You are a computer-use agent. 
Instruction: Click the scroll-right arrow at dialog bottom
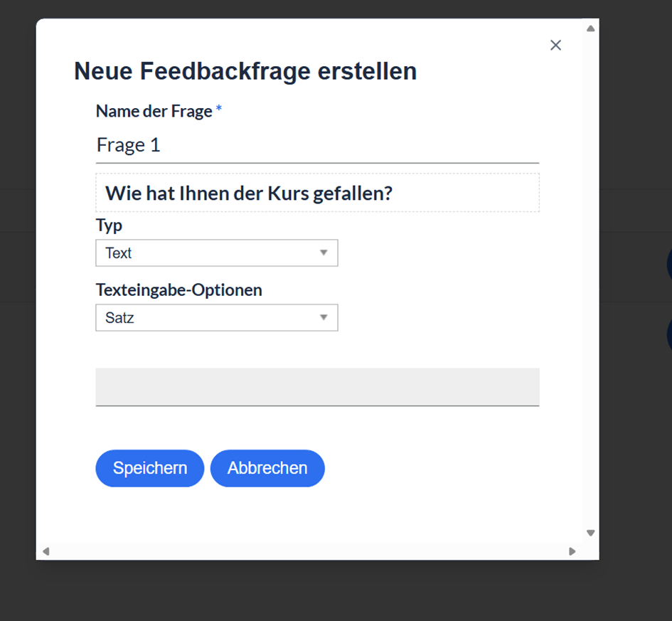[572, 551]
